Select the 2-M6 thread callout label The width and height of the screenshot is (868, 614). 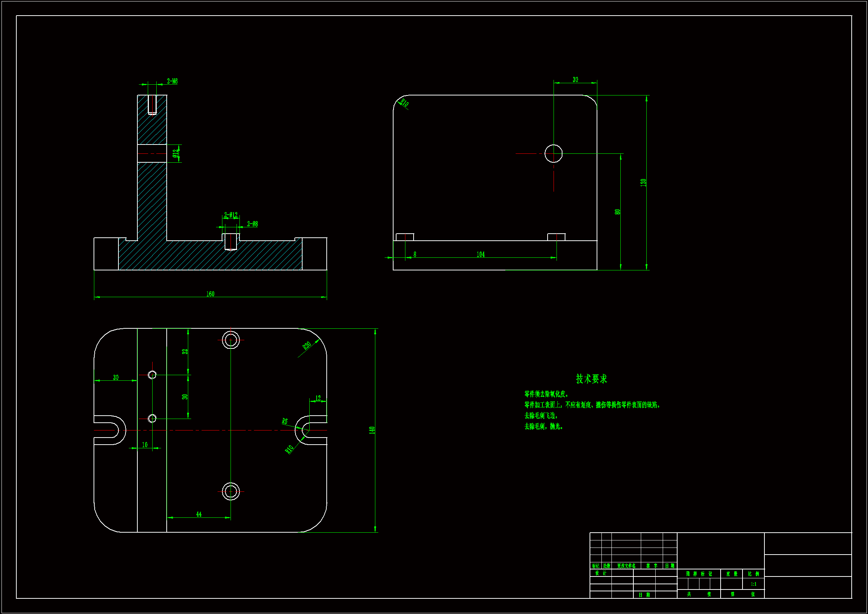click(x=172, y=81)
